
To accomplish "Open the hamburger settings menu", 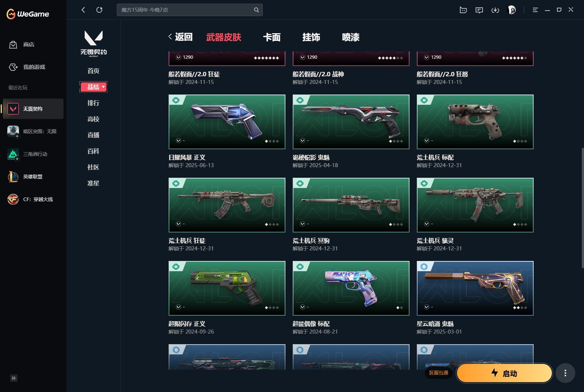I will 535,10.
